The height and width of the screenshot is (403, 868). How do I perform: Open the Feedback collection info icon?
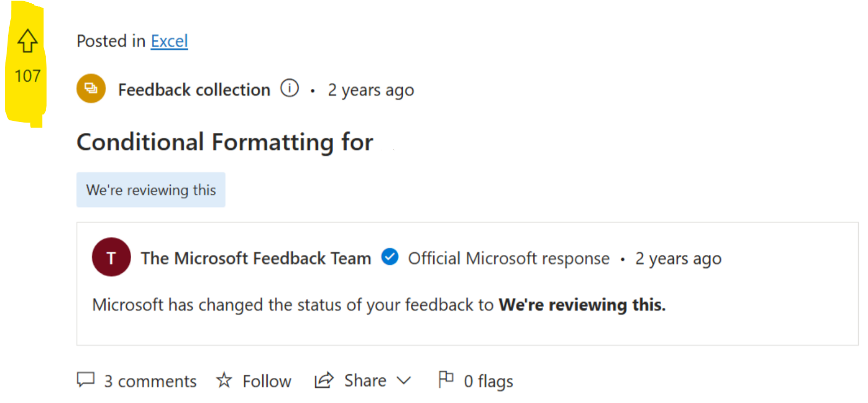point(290,88)
